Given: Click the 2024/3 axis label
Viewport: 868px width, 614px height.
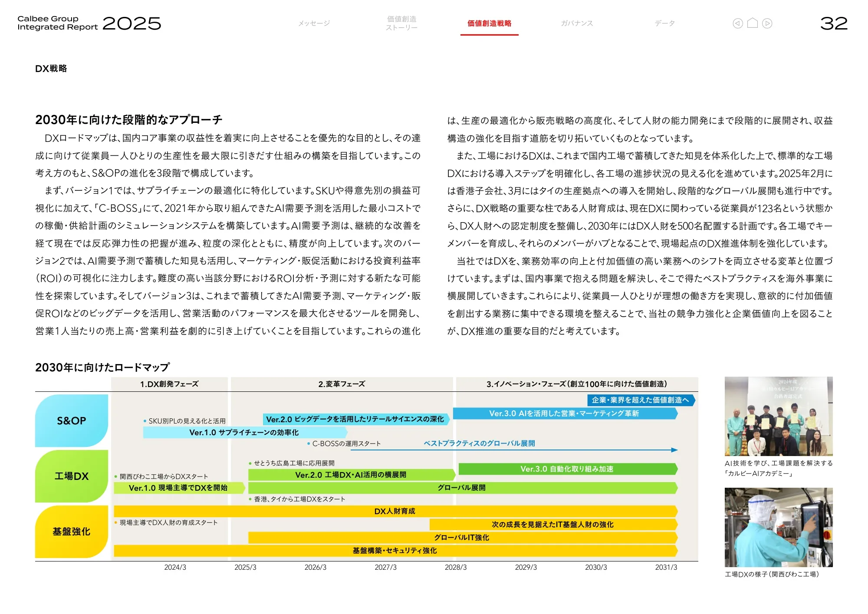Looking at the screenshot, I should pyautogui.click(x=175, y=567).
